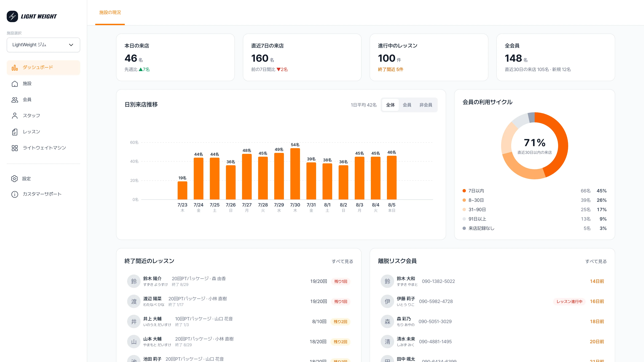The image size is (644, 362).
Task: Open the LightWeight ジム facility dropdown
Action: coord(43,45)
